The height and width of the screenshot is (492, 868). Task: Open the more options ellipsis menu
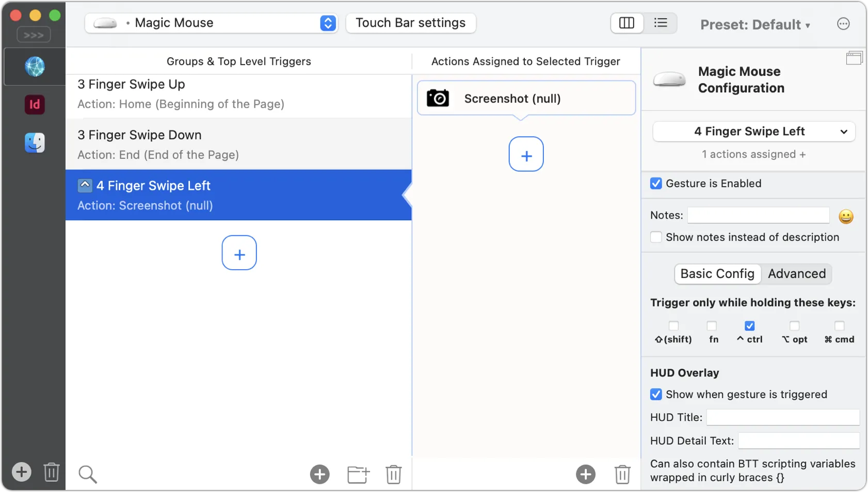[843, 24]
